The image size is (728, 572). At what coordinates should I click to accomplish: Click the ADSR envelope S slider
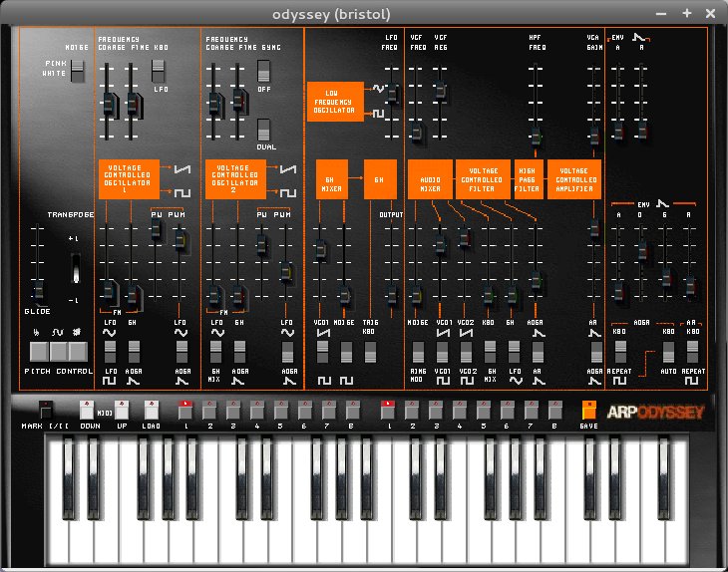pos(666,276)
